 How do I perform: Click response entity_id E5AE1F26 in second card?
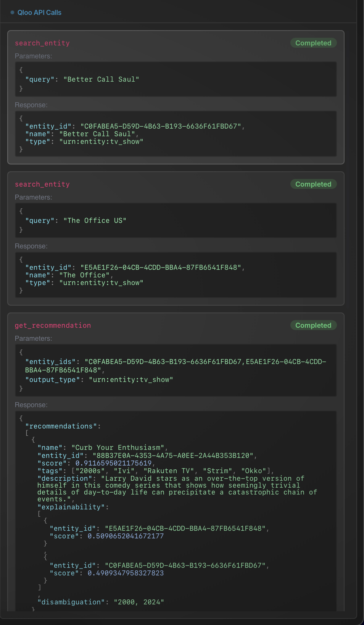(x=135, y=267)
